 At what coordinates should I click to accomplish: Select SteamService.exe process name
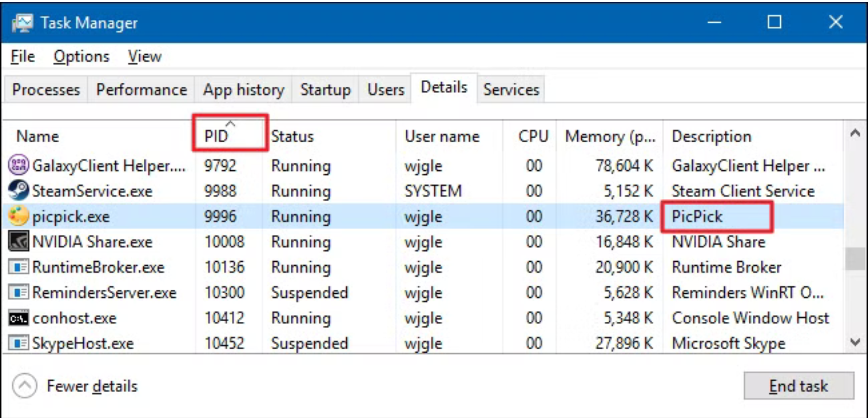click(x=92, y=191)
